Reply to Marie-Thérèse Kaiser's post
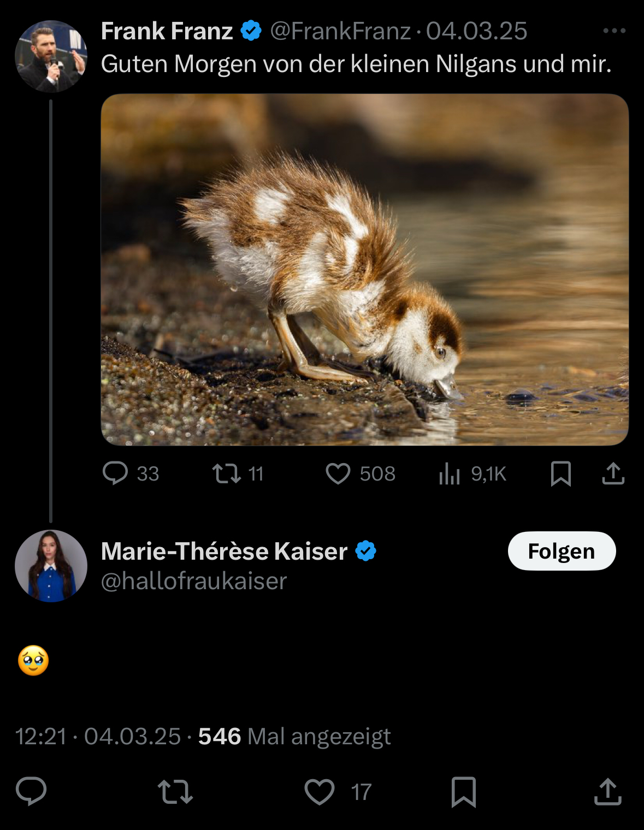Screen dimensions: 644x830 [x=31, y=791]
